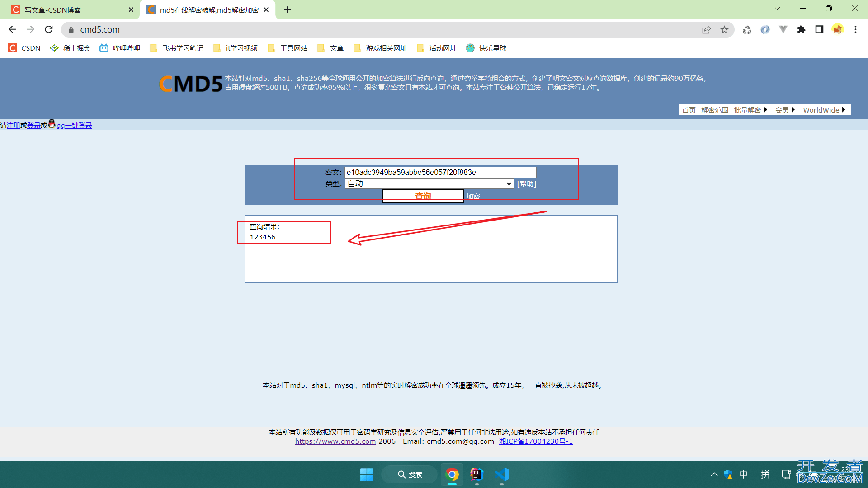Click Windows Security tray icon
The width and height of the screenshot is (868, 488).
[x=728, y=474]
